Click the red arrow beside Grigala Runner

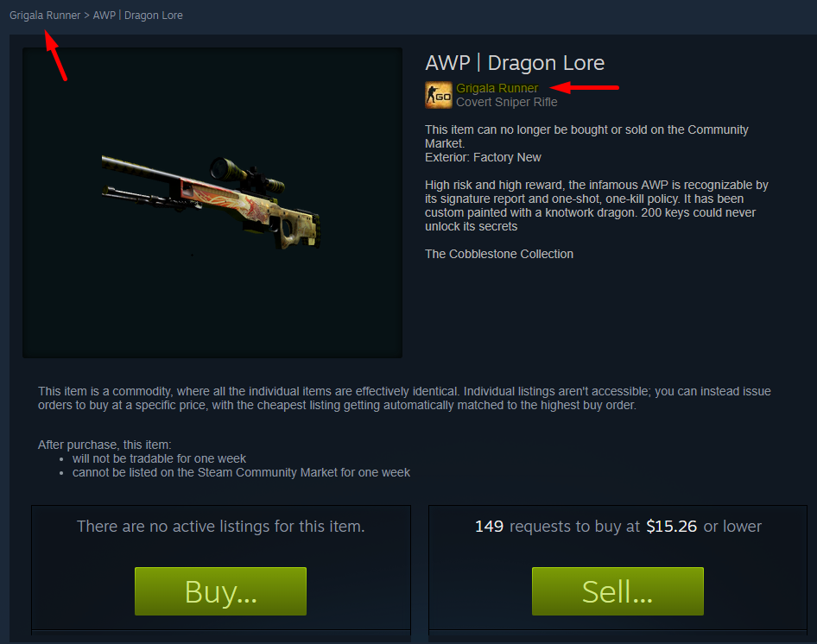584,87
